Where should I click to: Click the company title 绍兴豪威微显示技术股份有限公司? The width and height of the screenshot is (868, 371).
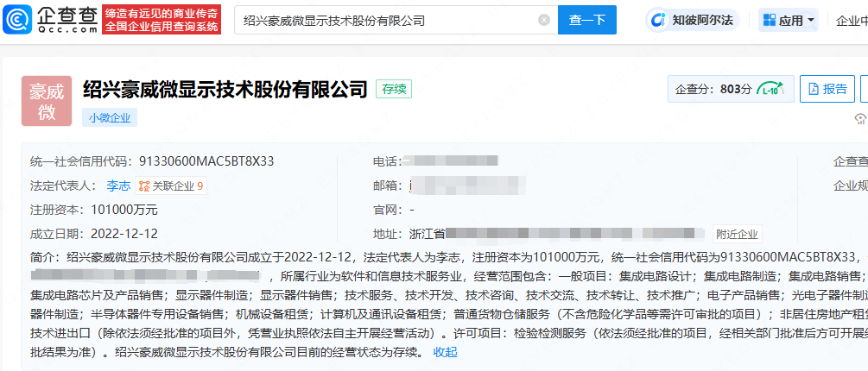pyautogui.click(x=225, y=89)
